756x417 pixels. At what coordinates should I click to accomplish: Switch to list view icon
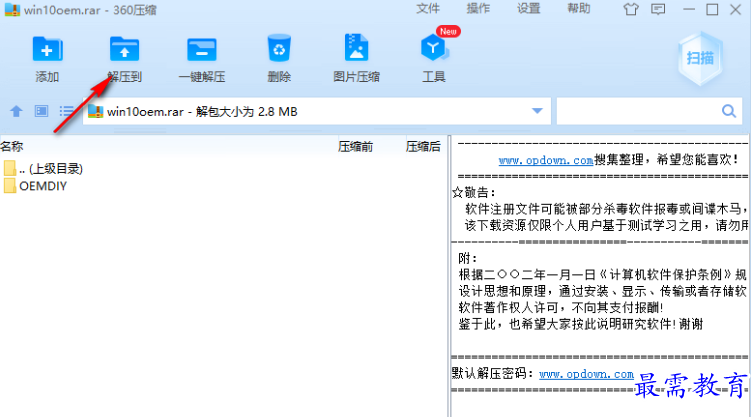coord(66,111)
